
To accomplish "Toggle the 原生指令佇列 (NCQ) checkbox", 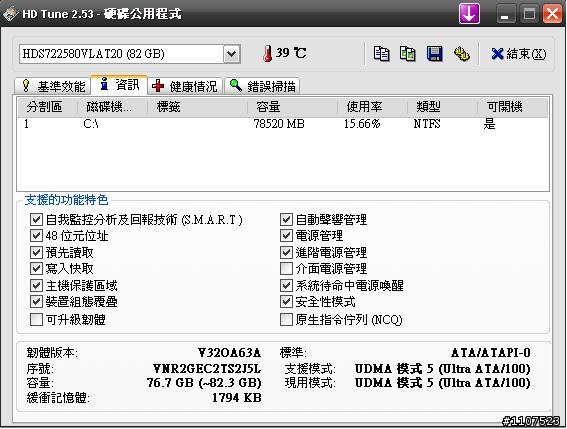I will point(286,319).
